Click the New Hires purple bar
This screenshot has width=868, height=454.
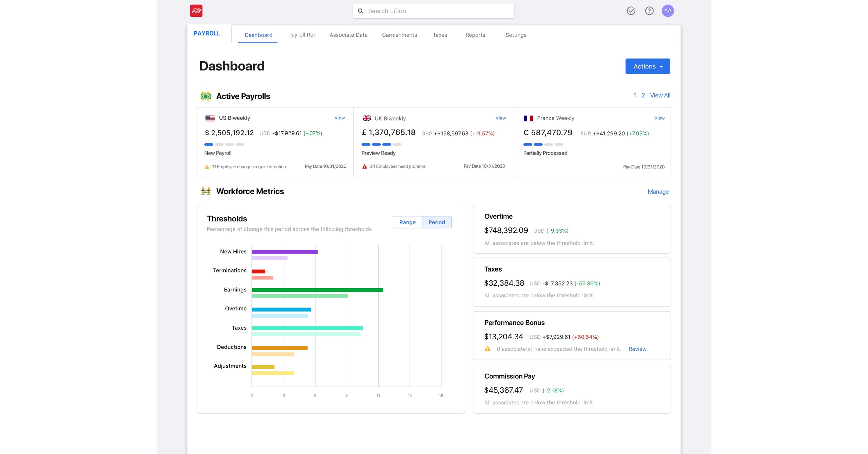click(285, 252)
